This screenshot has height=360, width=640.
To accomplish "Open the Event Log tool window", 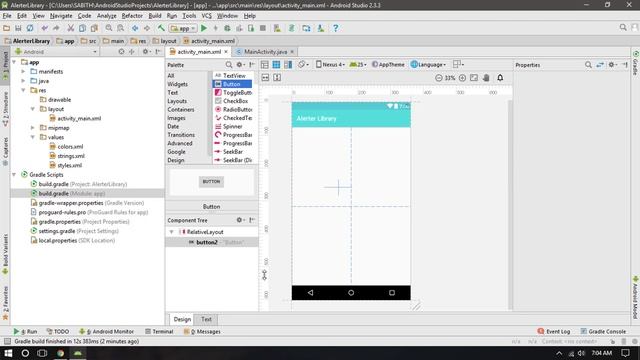I will tap(553, 331).
